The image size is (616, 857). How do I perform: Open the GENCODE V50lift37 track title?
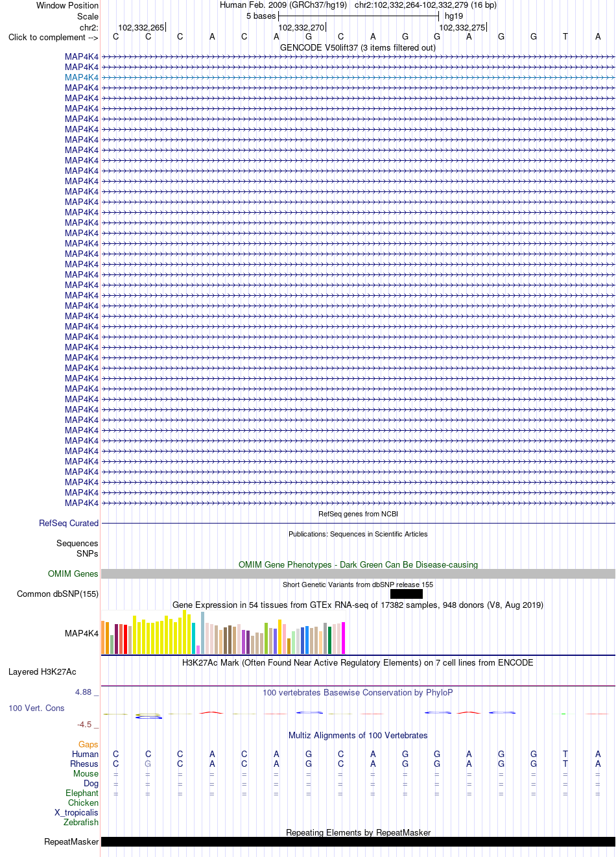click(x=358, y=47)
